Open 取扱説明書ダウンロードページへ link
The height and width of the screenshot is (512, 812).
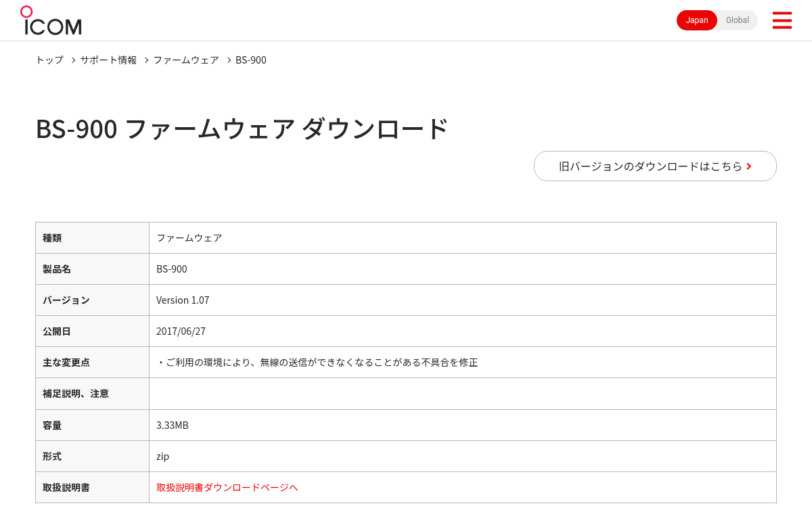pyautogui.click(x=227, y=487)
